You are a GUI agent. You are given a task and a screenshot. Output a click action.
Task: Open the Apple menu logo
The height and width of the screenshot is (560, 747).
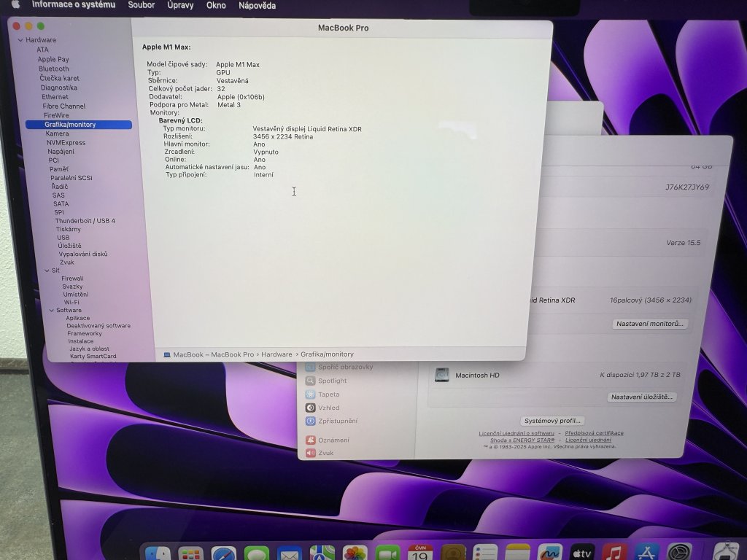click(15, 5)
